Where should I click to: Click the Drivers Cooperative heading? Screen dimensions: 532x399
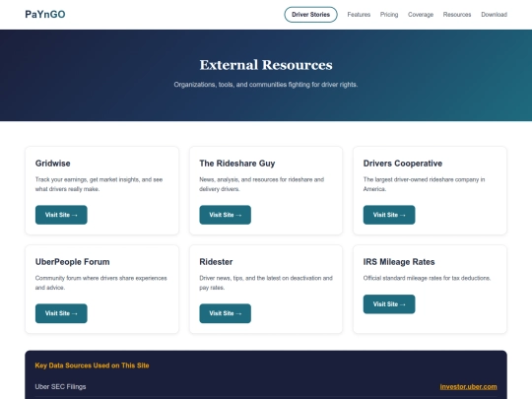point(403,164)
